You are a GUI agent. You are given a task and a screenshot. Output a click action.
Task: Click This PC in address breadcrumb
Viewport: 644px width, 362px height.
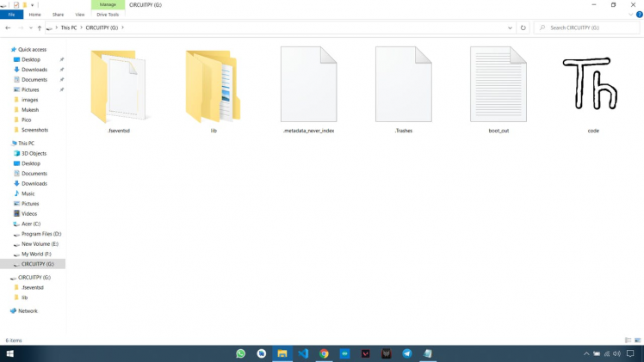pos(69,28)
